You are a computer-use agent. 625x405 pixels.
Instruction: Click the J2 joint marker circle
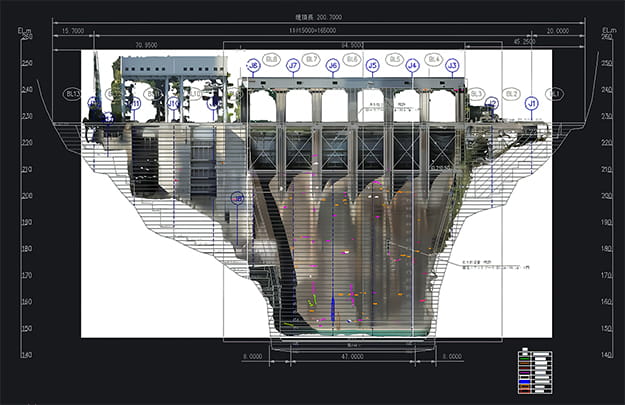point(491,103)
